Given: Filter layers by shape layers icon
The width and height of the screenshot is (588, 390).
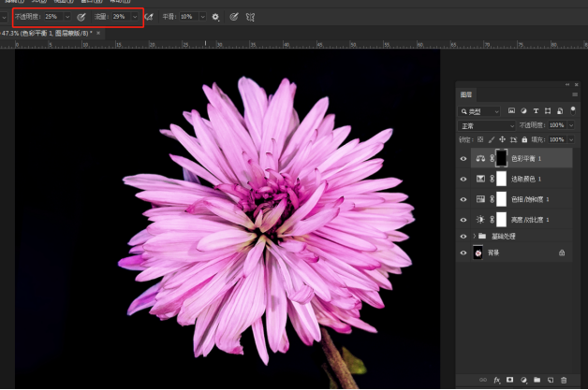Looking at the screenshot, I should tap(548, 111).
